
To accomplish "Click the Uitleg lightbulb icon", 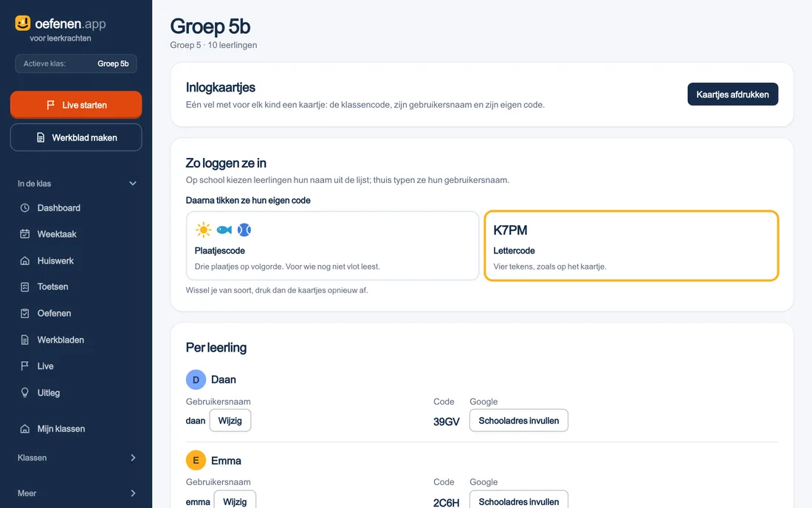I will point(25,393).
